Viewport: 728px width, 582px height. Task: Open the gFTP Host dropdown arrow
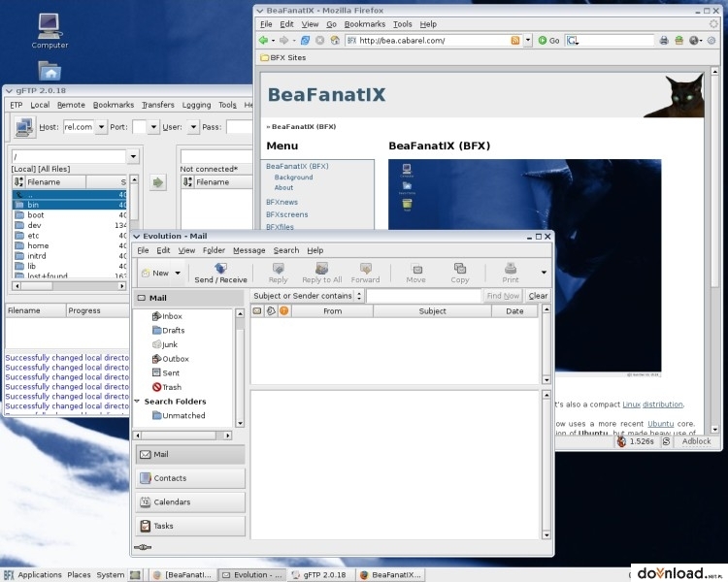click(x=101, y=127)
